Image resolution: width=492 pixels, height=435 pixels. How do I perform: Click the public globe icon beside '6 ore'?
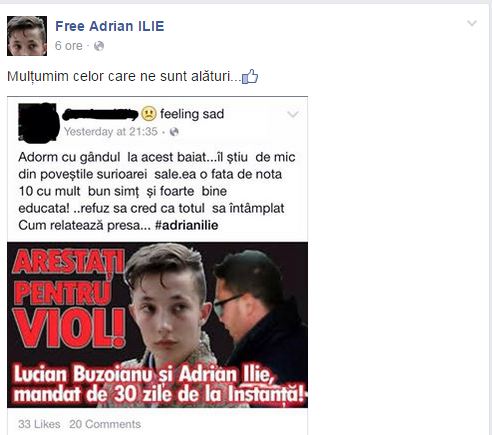99,46
